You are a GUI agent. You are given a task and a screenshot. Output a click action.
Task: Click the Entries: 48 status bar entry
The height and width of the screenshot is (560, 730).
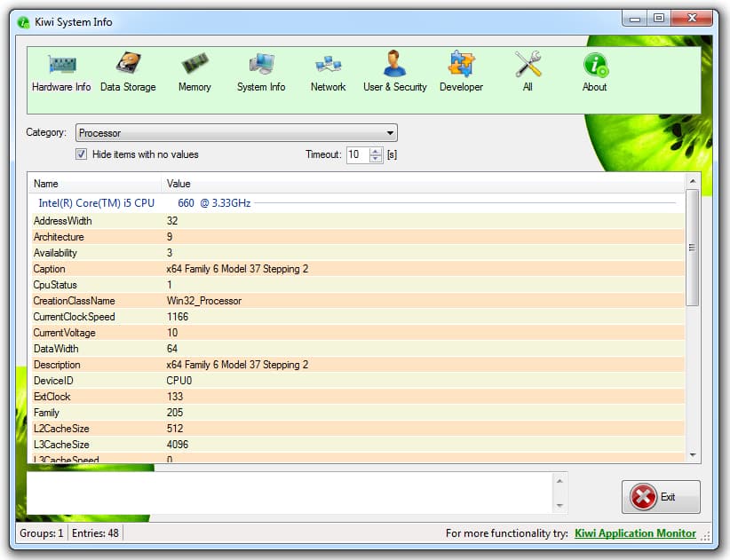[x=95, y=533]
